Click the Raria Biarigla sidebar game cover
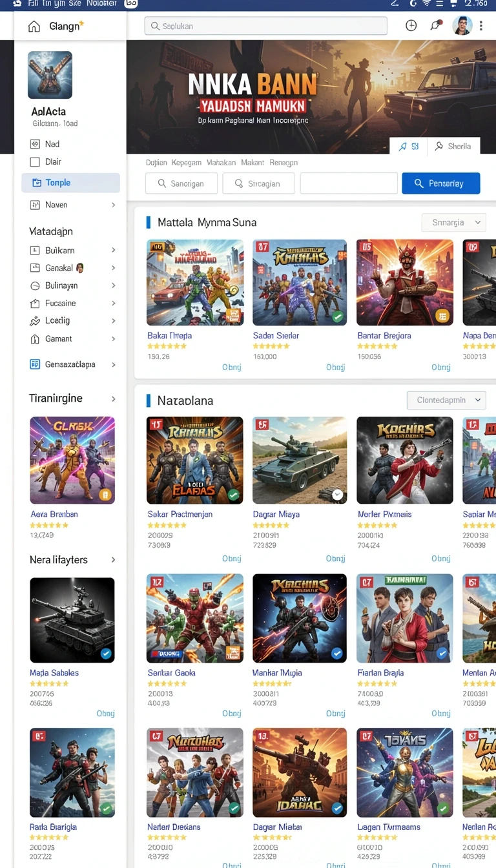496x868 pixels. [72, 772]
